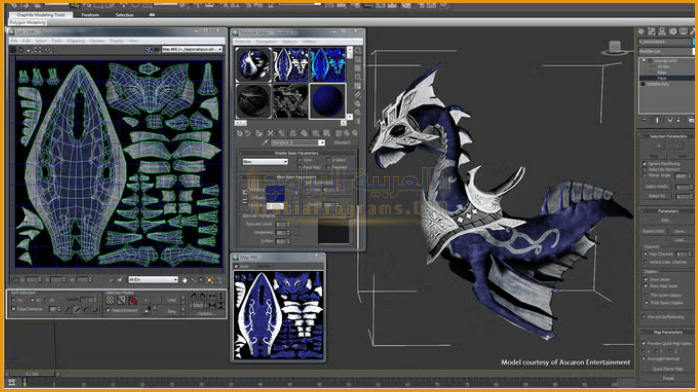Open the texture map dropdown in Edit UVWs
Screen dimensions: 698x392
[x=192, y=49]
